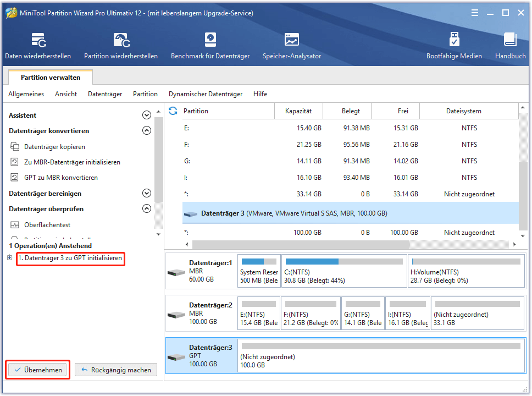Sort by Kapazität column header
The width and height of the screenshot is (532, 396).
pos(298,111)
